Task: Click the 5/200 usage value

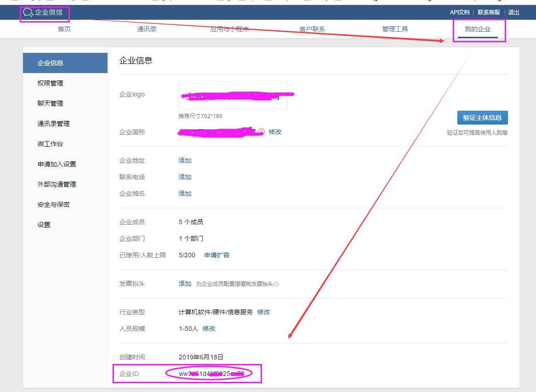Action: pyautogui.click(x=187, y=255)
